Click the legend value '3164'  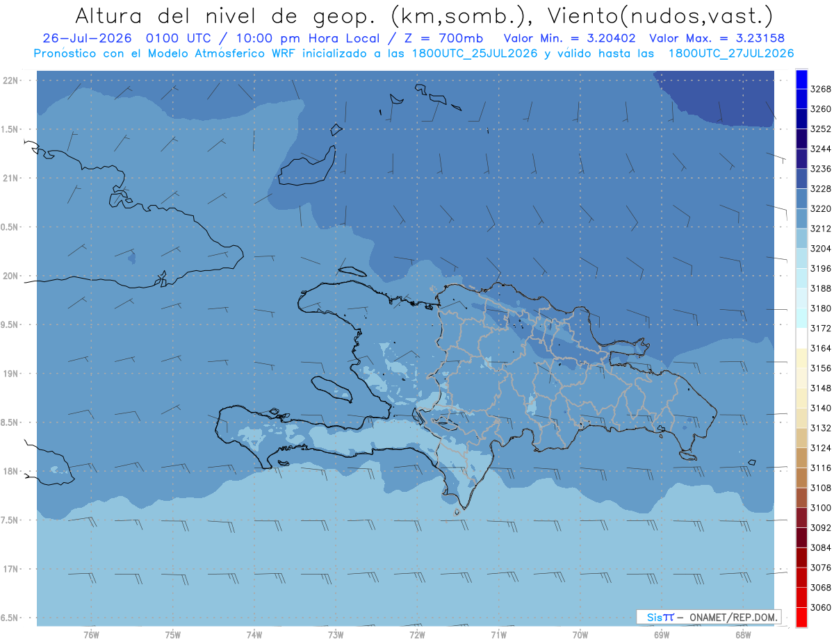pos(820,348)
